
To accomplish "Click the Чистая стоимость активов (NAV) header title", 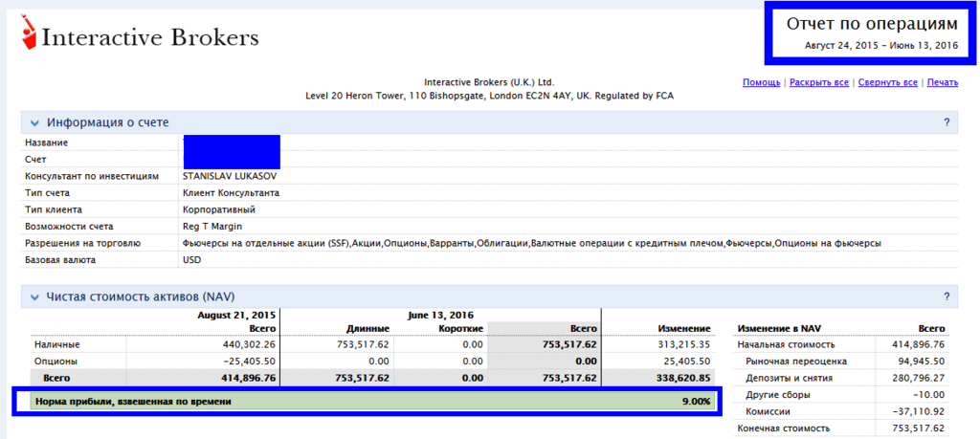I will coord(141,296).
